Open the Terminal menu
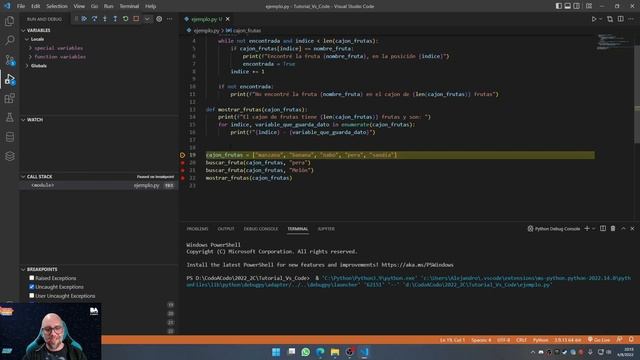The height and width of the screenshot is (360, 640). click(129, 6)
